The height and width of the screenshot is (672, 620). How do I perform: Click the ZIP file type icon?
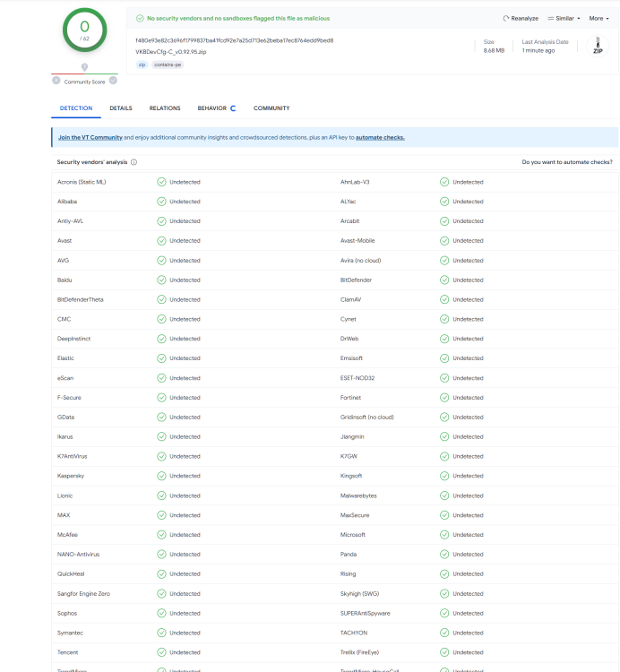(x=598, y=47)
